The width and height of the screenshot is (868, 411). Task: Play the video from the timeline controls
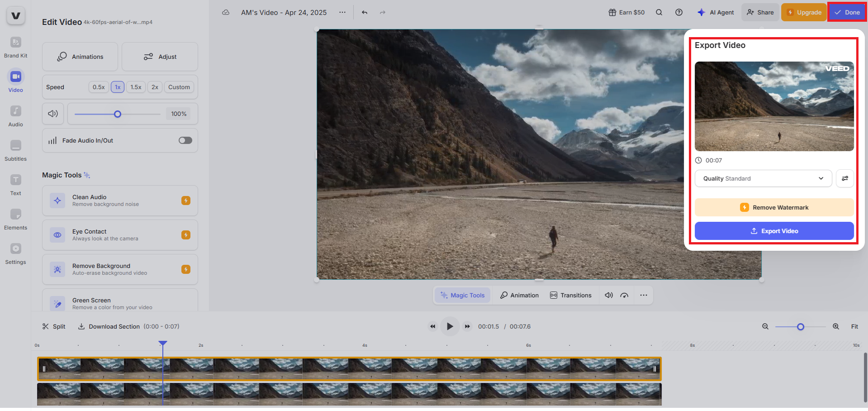(x=450, y=326)
